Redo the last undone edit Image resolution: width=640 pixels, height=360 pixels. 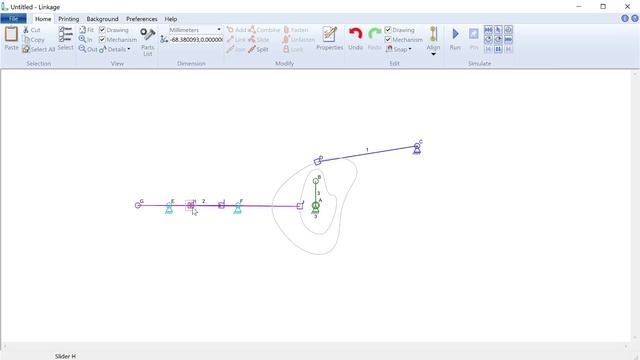point(374,39)
